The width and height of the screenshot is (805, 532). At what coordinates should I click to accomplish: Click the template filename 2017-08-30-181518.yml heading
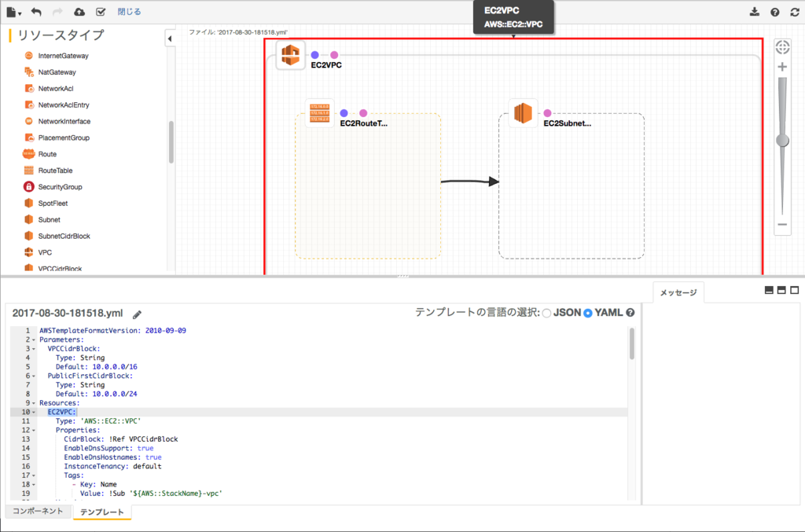[68, 313]
